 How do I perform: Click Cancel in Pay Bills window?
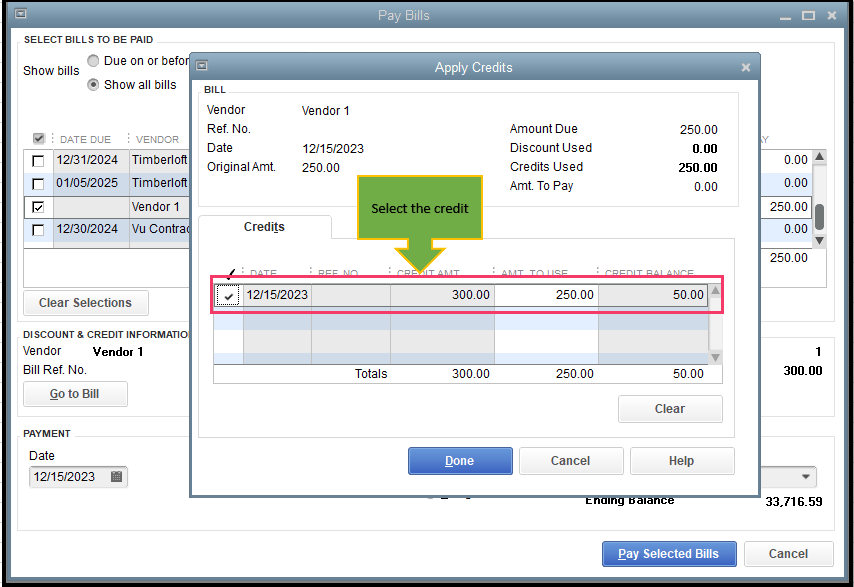tap(788, 554)
